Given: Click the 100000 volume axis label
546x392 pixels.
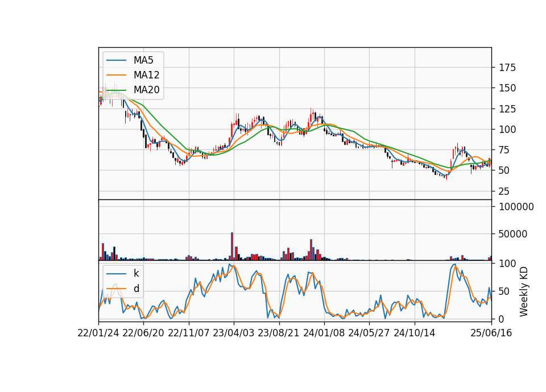Looking at the screenshot, I should click(x=516, y=207).
